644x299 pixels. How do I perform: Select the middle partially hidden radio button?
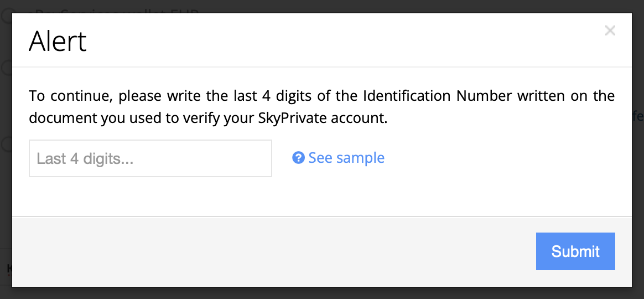[x=7, y=69]
